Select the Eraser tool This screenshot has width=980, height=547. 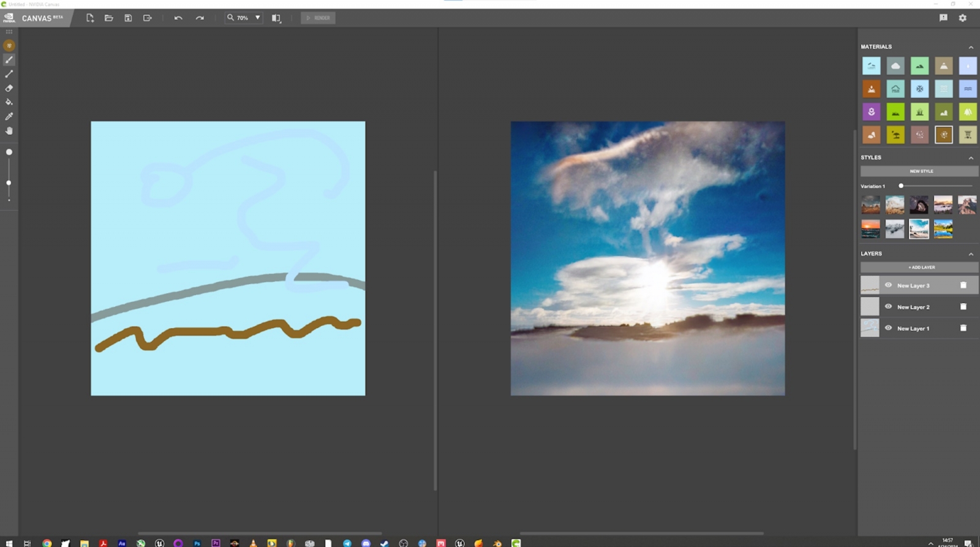point(9,88)
